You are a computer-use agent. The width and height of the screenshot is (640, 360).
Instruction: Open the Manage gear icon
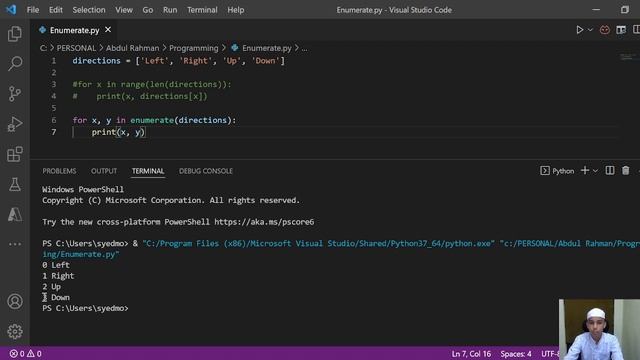click(x=15, y=331)
